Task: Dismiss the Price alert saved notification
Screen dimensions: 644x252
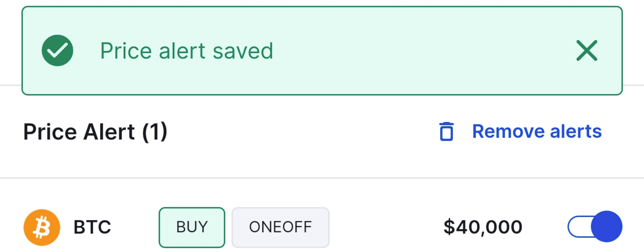Action: [587, 51]
